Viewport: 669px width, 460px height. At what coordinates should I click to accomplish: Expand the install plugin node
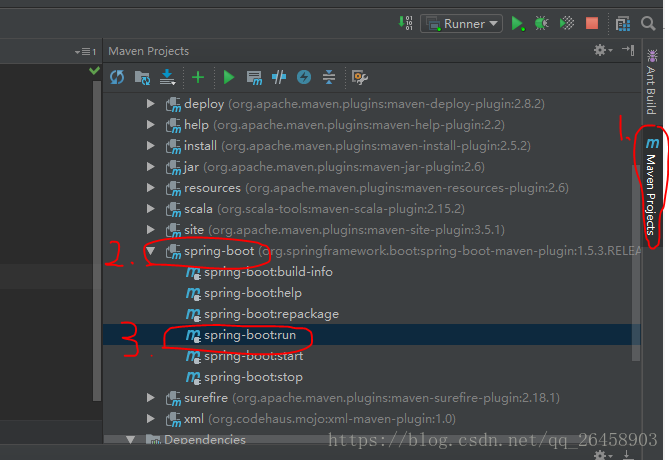[150, 146]
